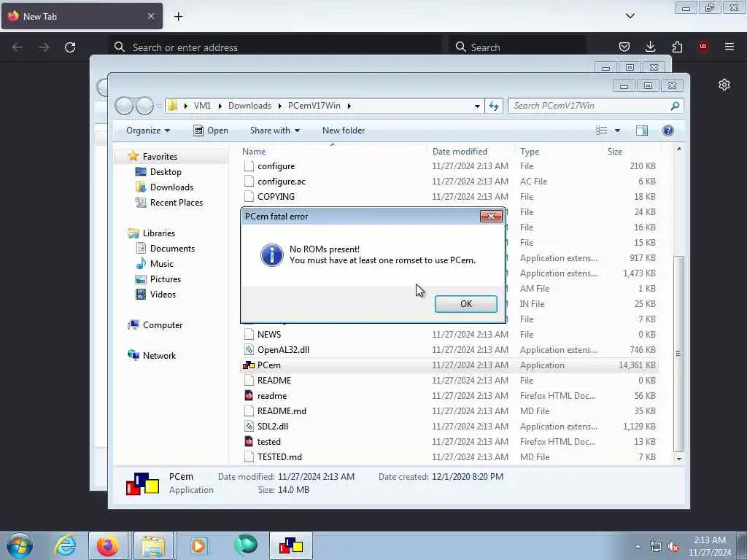Open Desktop in navigation pane
The width and height of the screenshot is (747, 560).
pos(166,172)
